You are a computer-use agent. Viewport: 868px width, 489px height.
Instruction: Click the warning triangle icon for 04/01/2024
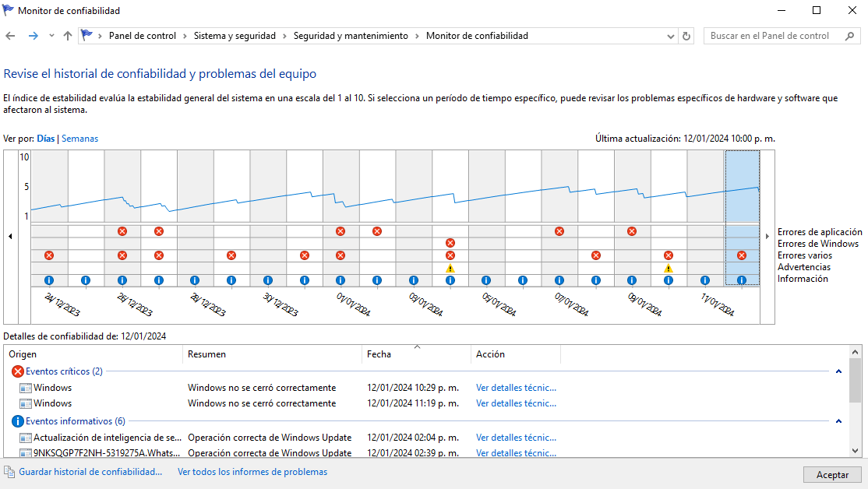tap(450, 269)
